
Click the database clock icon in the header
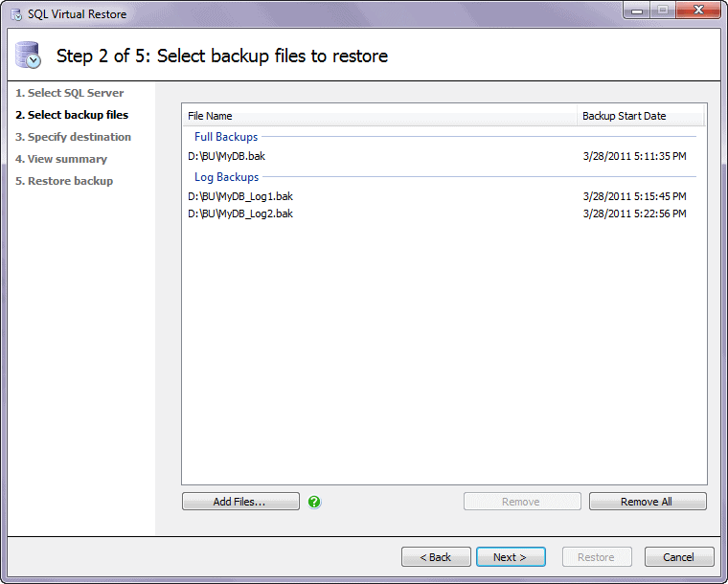pos(28,56)
